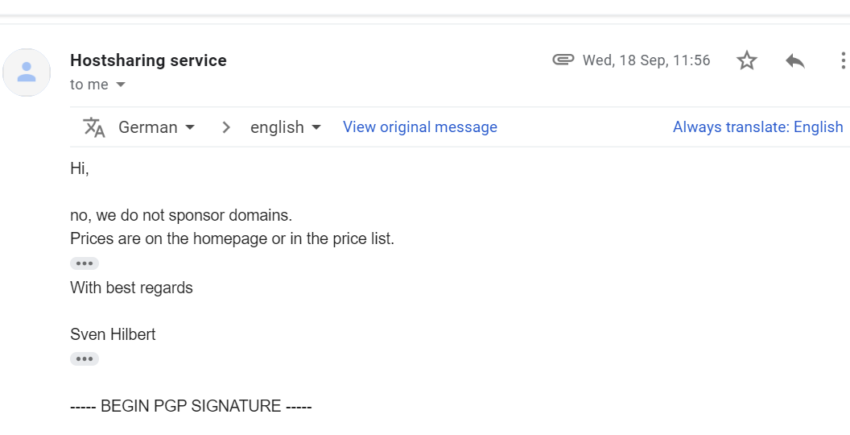This screenshot has height=435, width=850.
Task: Click 'View original message' link
Action: [x=420, y=127]
